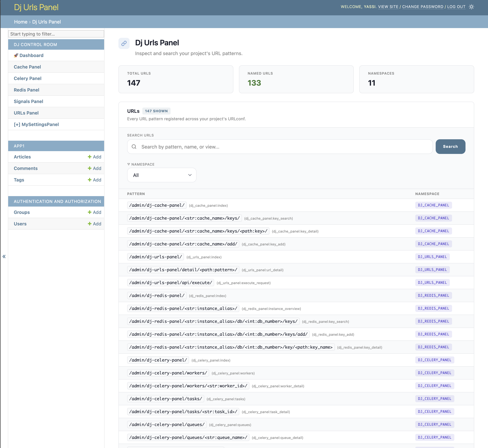Focus the sidebar filter input field
The width and height of the screenshot is (488, 448).
click(x=56, y=34)
